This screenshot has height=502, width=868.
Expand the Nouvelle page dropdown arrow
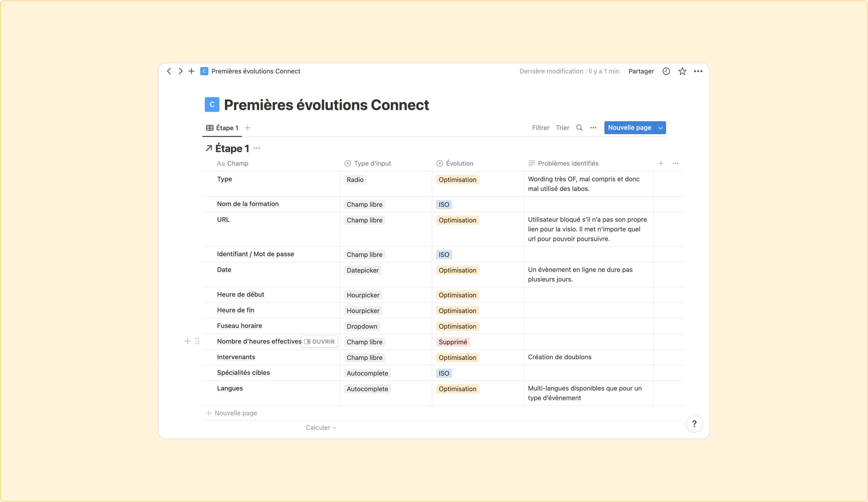point(660,128)
